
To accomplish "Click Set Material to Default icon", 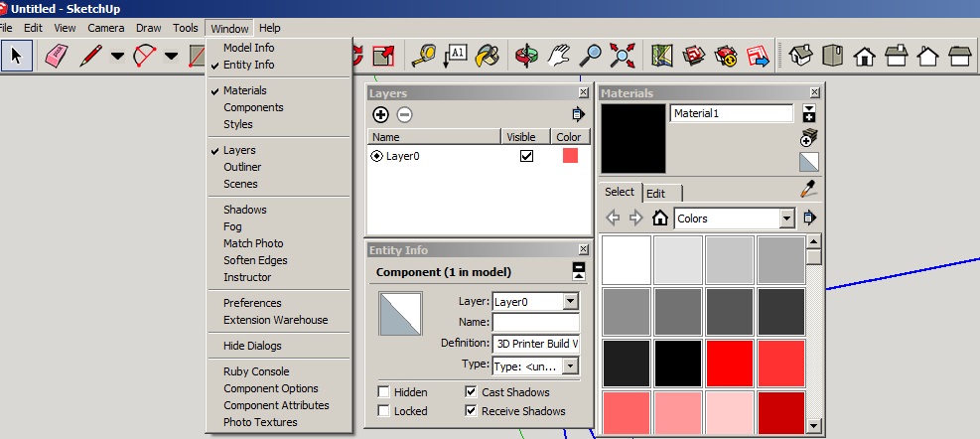I will tap(809, 162).
